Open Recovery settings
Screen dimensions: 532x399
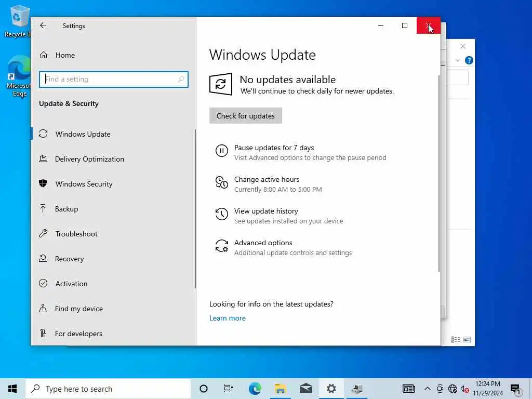69,259
